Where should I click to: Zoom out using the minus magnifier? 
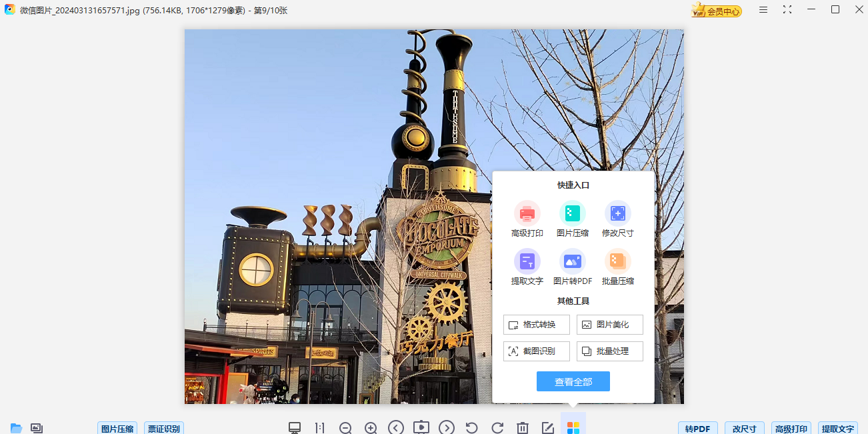pos(345,428)
